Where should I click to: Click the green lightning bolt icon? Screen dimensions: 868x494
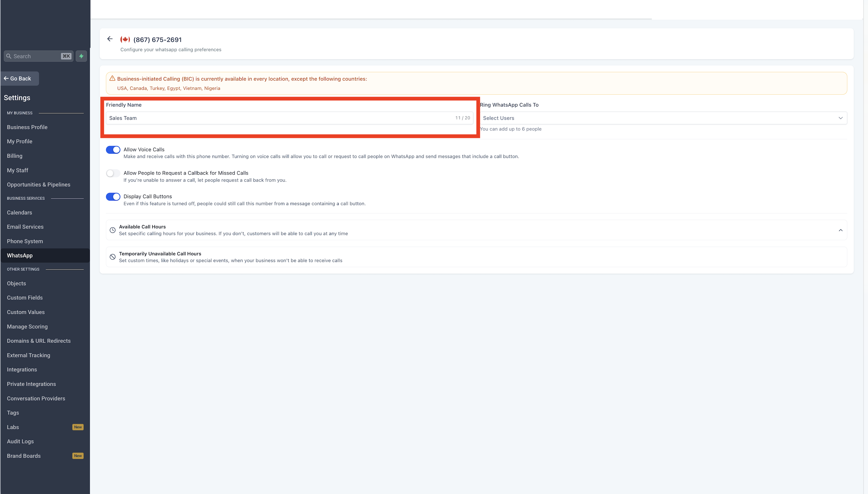[x=81, y=56]
